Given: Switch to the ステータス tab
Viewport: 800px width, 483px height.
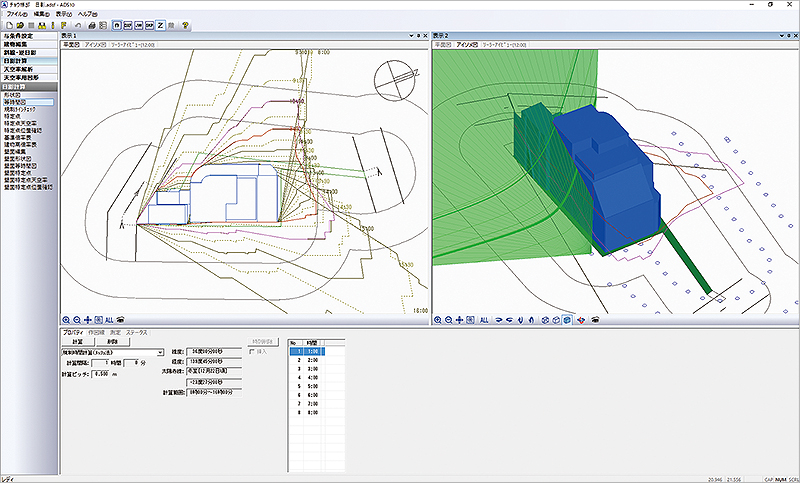Looking at the screenshot, I should 136,333.
